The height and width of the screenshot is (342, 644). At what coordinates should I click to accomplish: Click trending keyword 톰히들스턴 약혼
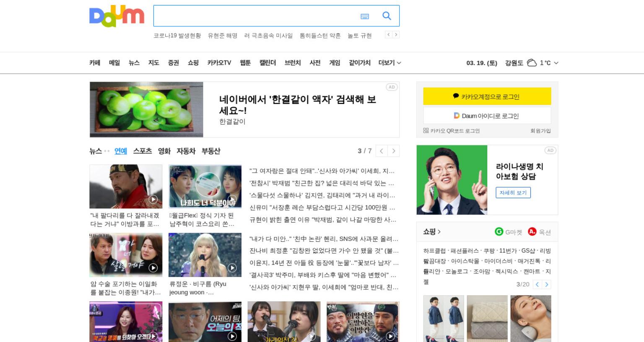coord(320,36)
